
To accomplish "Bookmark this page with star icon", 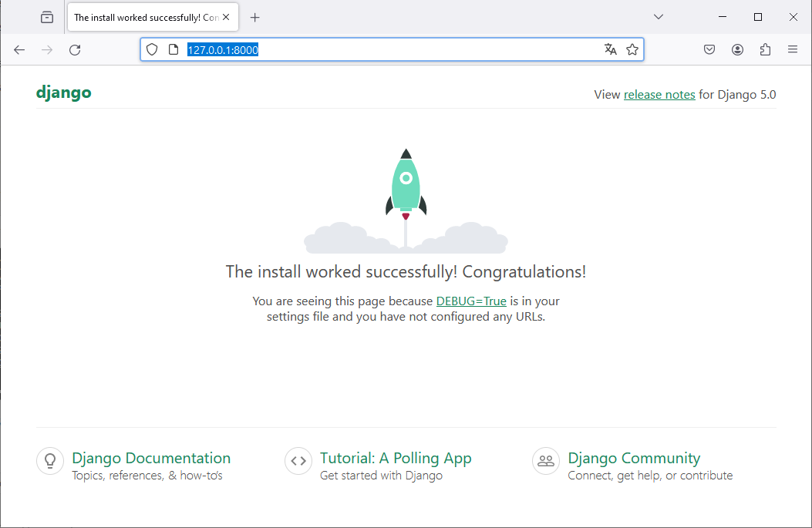I will 632,50.
